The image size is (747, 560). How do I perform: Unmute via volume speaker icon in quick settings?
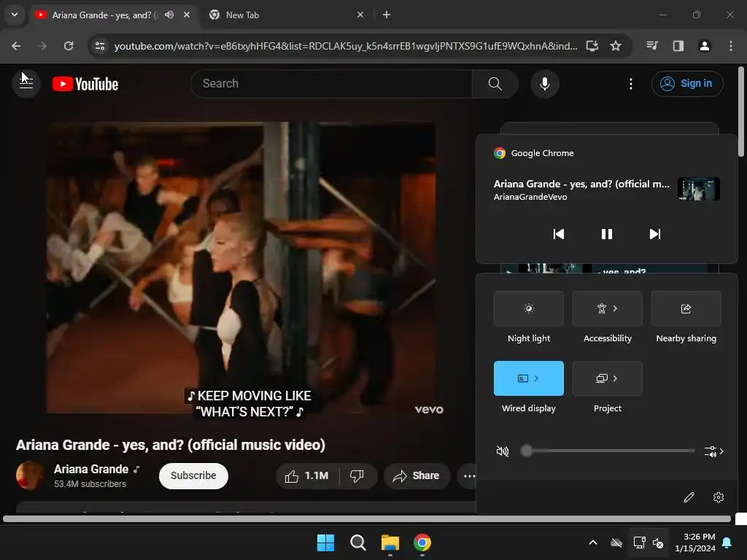tap(502, 451)
